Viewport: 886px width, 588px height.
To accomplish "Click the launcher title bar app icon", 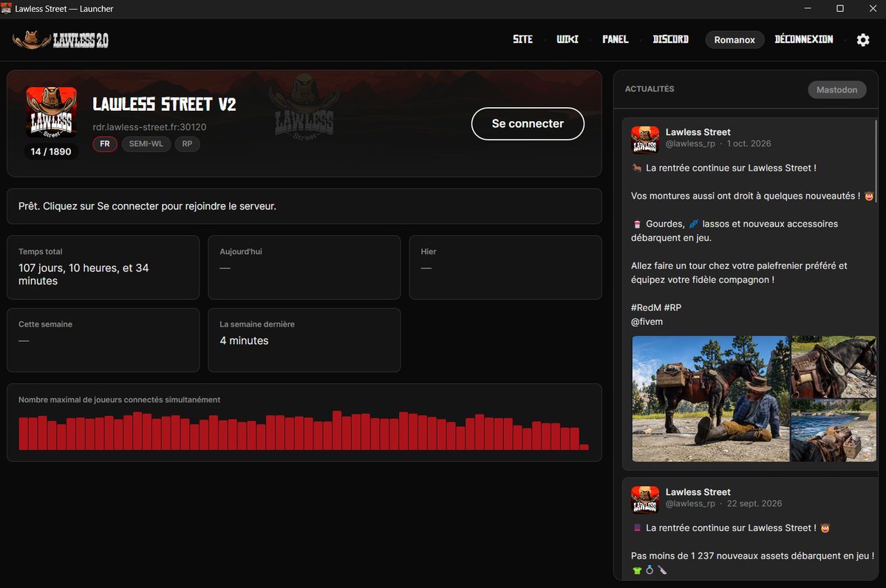I will click(6, 8).
